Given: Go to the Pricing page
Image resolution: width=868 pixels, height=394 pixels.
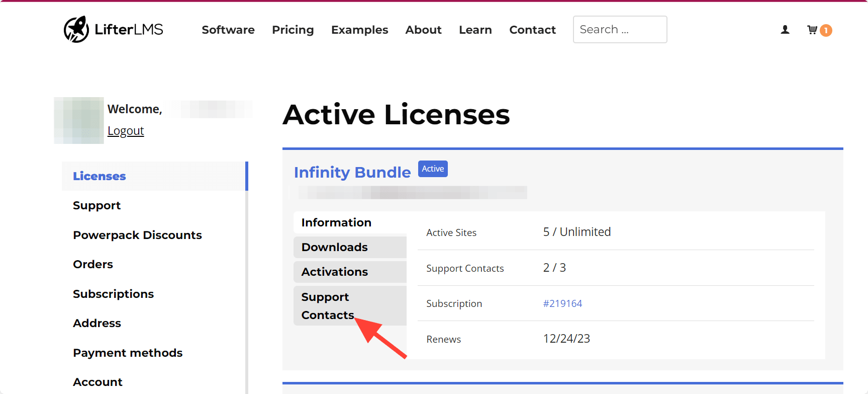Looking at the screenshot, I should pos(293,30).
